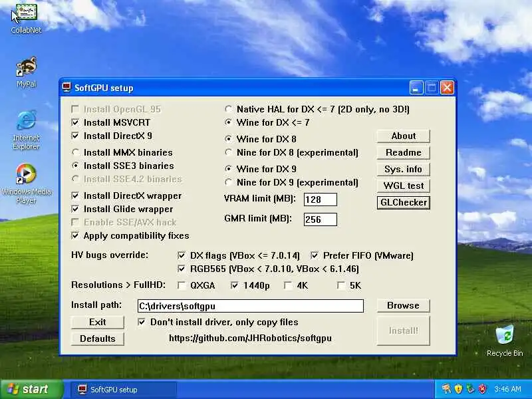Open the About dialog

click(404, 136)
